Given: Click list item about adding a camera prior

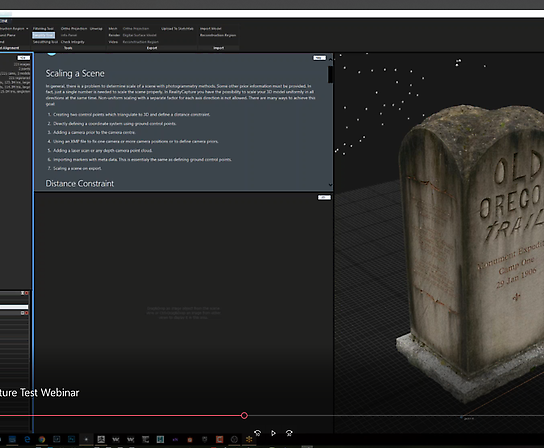Looking at the screenshot, I should tap(94, 132).
